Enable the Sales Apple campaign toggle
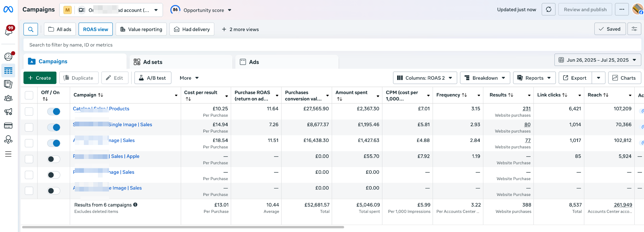The width and height of the screenshot is (644, 232). point(54,159)
